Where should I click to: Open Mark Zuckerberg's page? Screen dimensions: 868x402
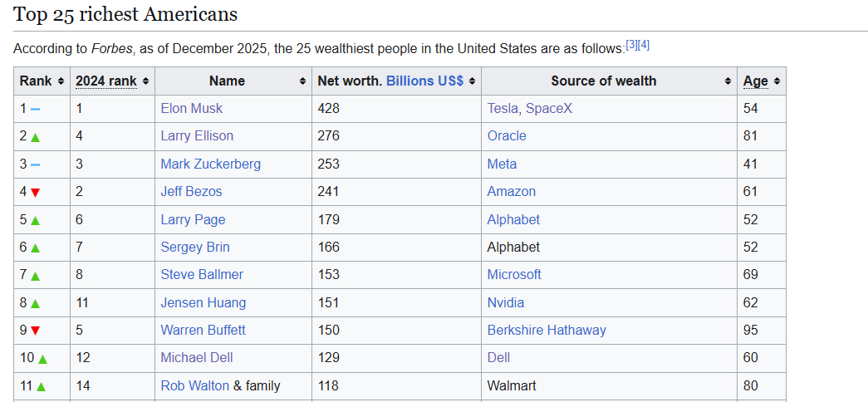[210, 164]
